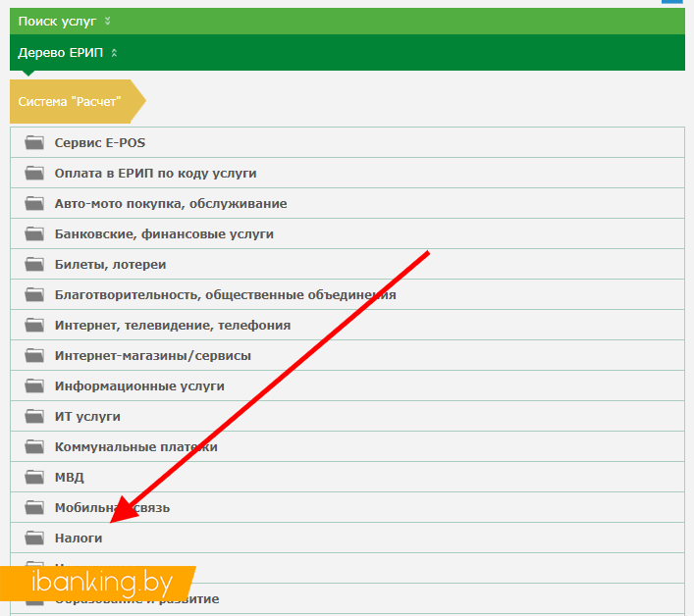The image size is (694, 616).
Task: Click folder icon next to МВД
Action: [x=35, y=477]
